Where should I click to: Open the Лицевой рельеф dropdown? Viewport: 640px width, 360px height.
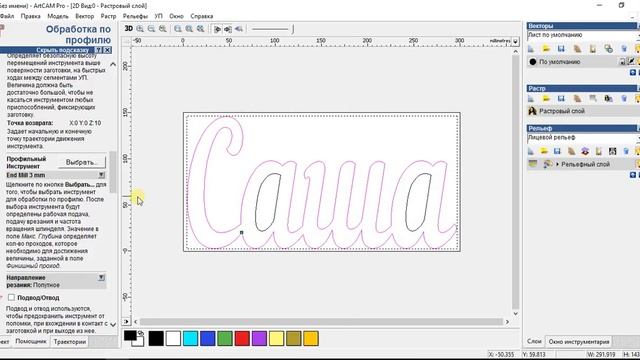click(x=638, y=138)
